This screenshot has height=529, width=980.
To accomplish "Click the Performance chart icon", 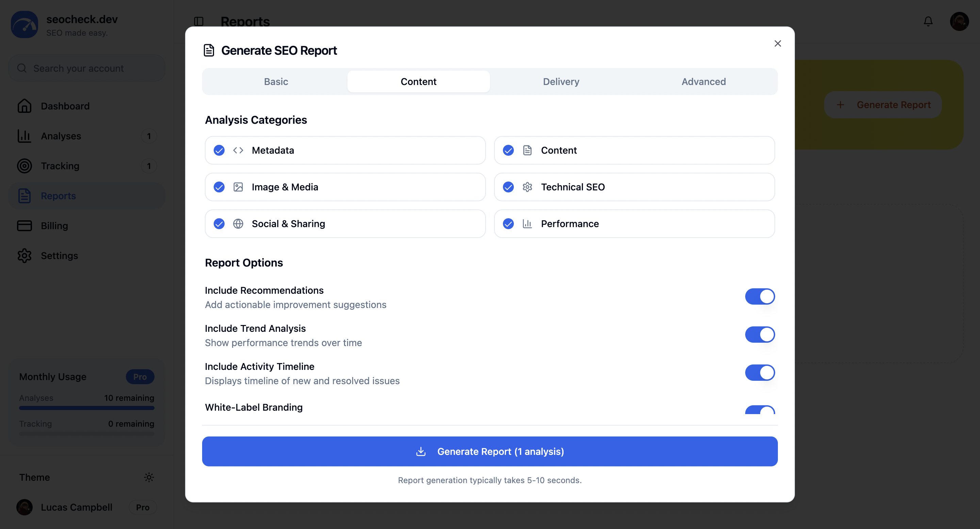I will [x=527, y=224].
